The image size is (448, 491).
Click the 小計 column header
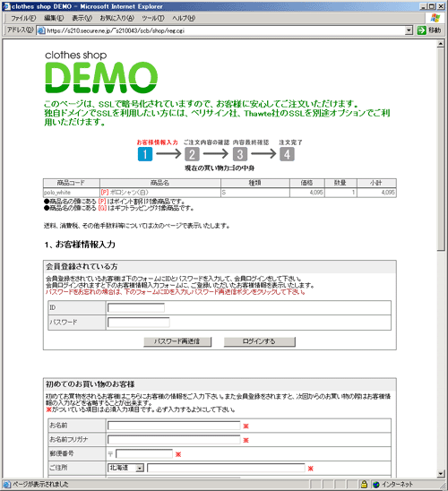[376, 183]
